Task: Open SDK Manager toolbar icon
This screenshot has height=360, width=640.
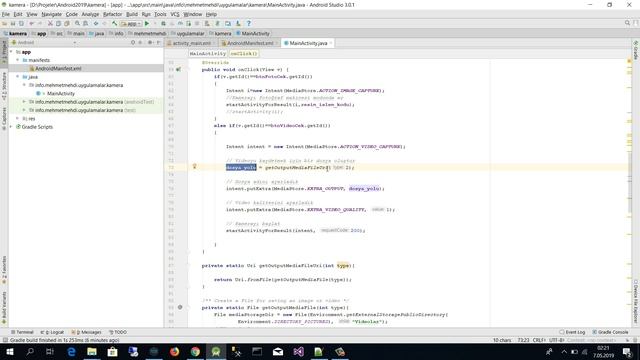Action: point(238,24)
